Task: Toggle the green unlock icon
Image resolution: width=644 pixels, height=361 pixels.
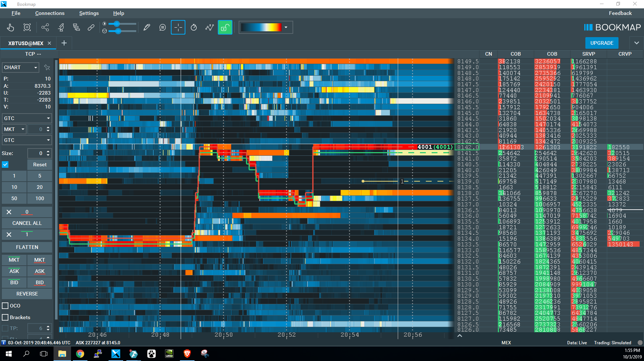Action: (x=225, y=27)
